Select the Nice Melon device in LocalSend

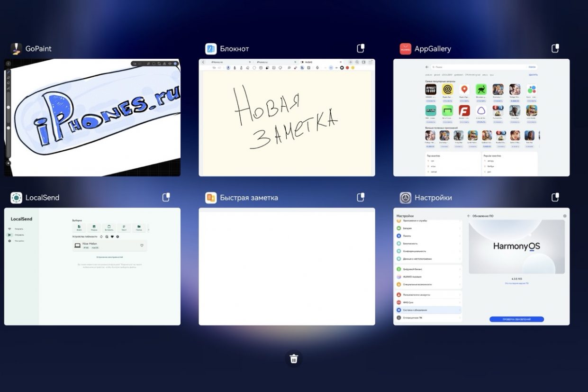click(109, 245)
